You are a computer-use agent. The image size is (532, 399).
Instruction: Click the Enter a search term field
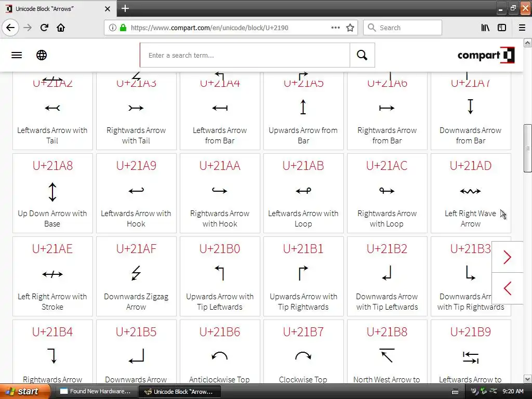[x=245, y=55]
